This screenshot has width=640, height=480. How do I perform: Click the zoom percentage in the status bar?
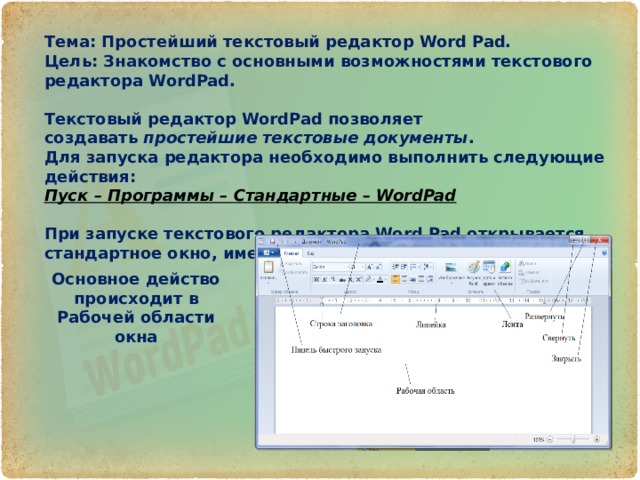pyautogui.click(x=538, y=440)
